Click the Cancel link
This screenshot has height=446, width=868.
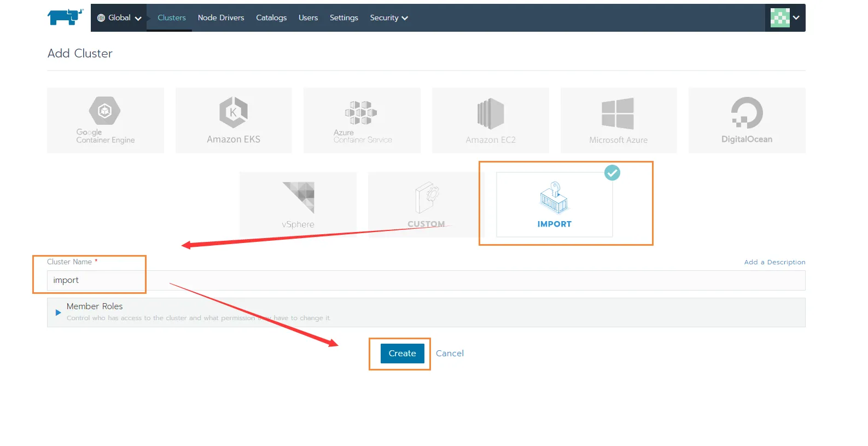(450, 354)
